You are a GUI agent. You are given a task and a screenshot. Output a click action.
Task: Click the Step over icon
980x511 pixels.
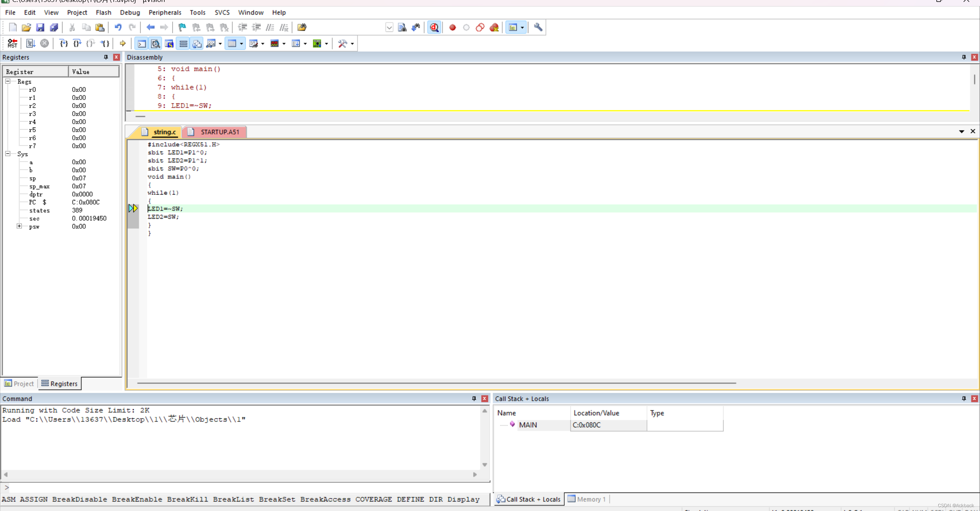tap(77, 43)
